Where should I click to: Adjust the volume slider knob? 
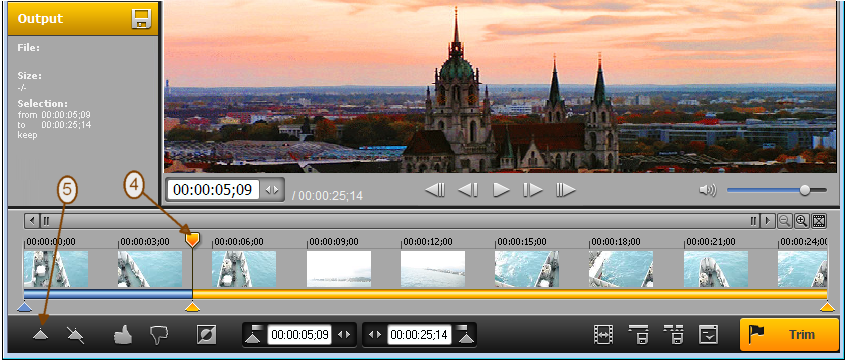point(805,190)
